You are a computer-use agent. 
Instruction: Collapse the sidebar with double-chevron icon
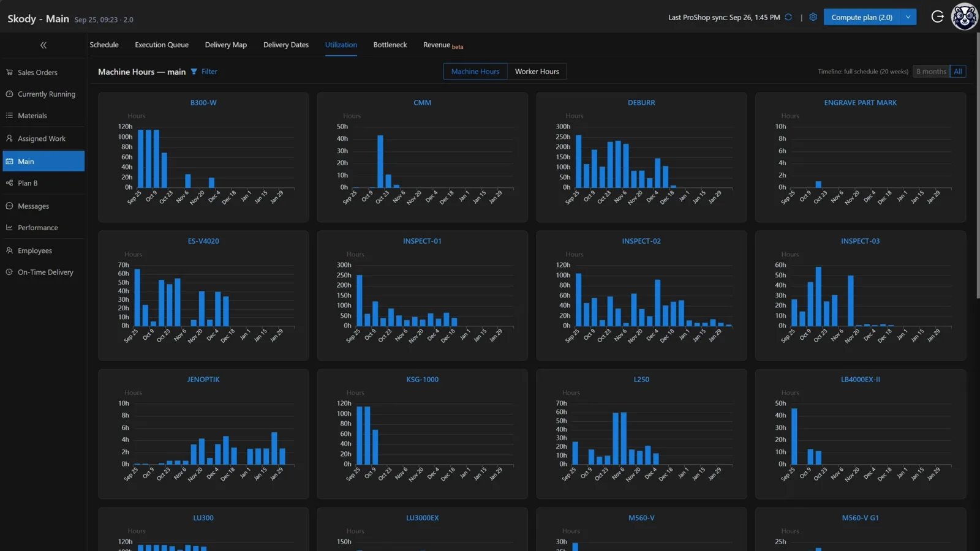[x=43, y=45]
